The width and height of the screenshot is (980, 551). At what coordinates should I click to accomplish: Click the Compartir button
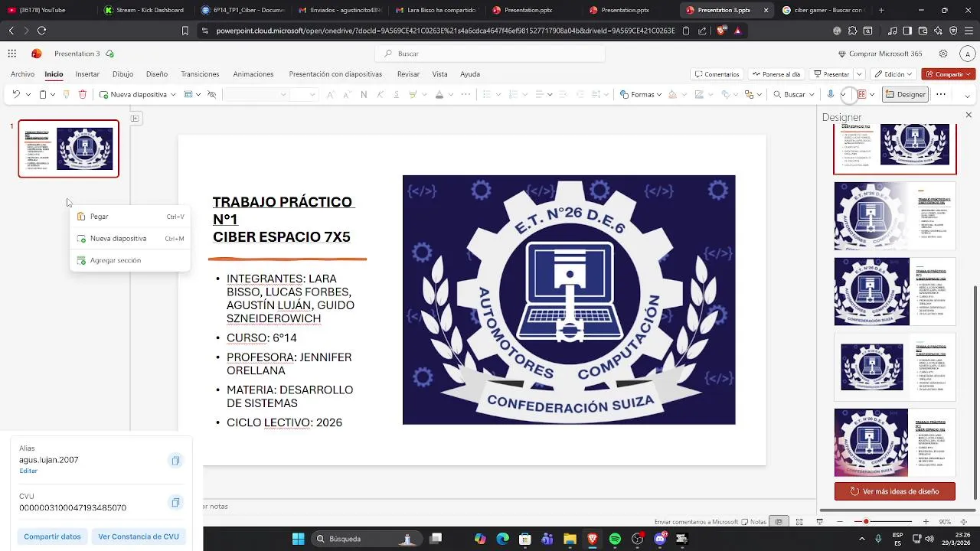click(949, 74)
